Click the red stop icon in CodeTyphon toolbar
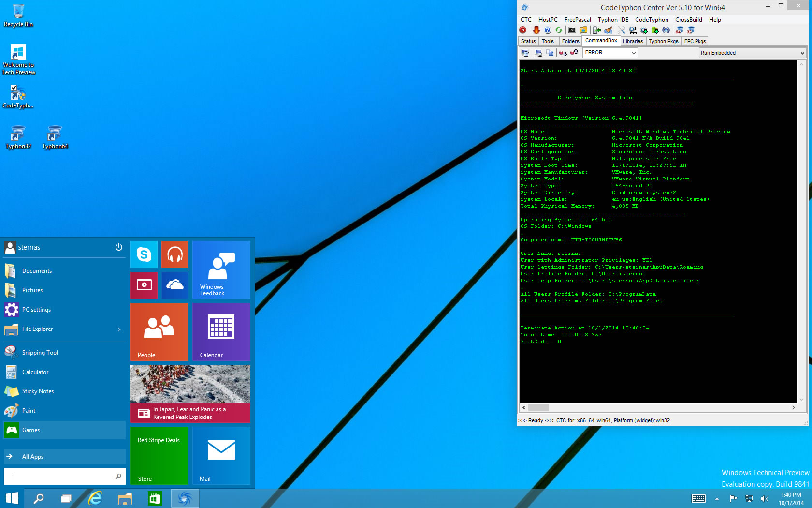This screenshot has height=508, width=812. pyautogui.click(x=523, y=30)
